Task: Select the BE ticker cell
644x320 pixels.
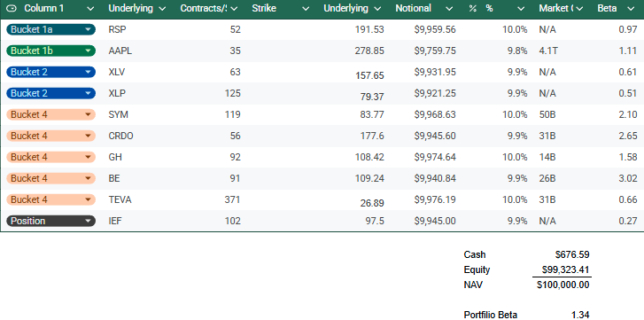Action: (114, 179)
